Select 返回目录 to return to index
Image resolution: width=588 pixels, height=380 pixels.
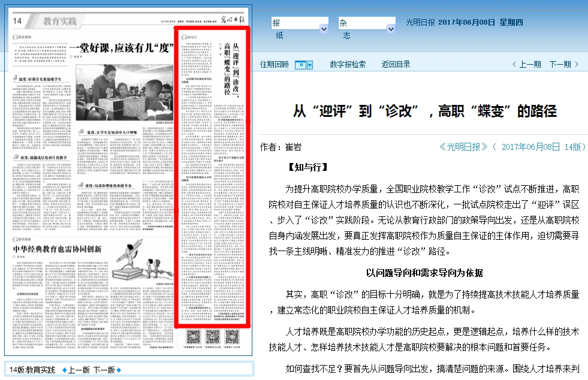click(396, 65)
